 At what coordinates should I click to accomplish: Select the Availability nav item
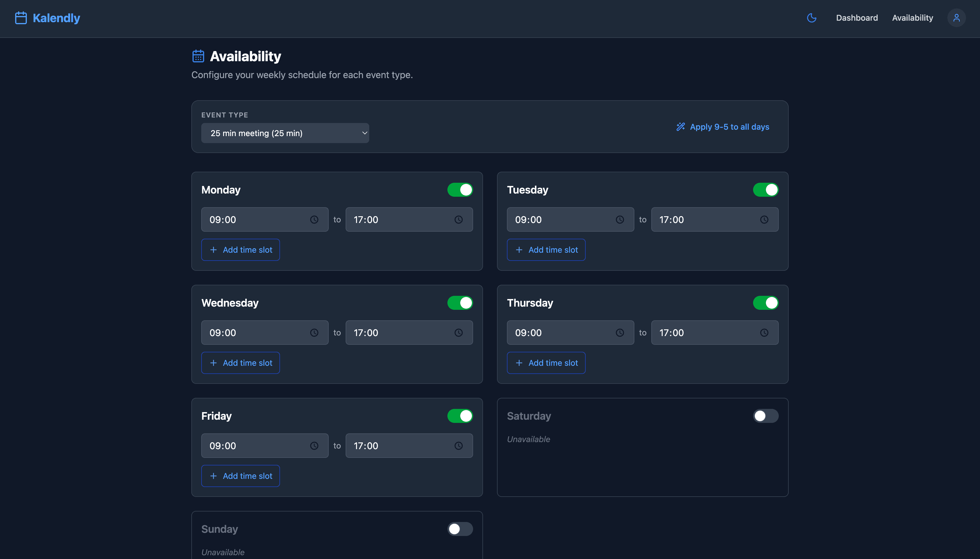pyautogui.click(x=912, y=18)
